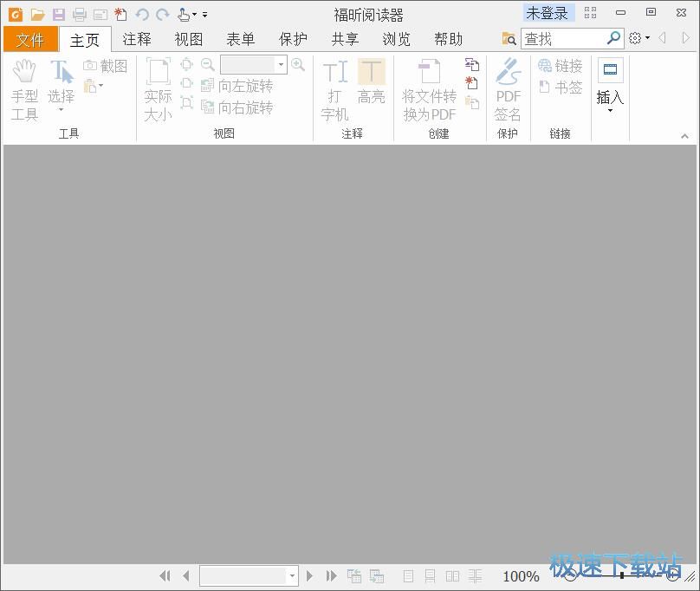Activate the 截图 snapshot tool
The image size is (700, 591).
click(106, 65)
